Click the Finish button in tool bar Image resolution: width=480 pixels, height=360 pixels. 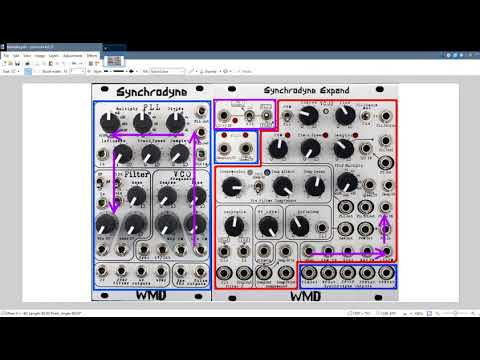246,71
